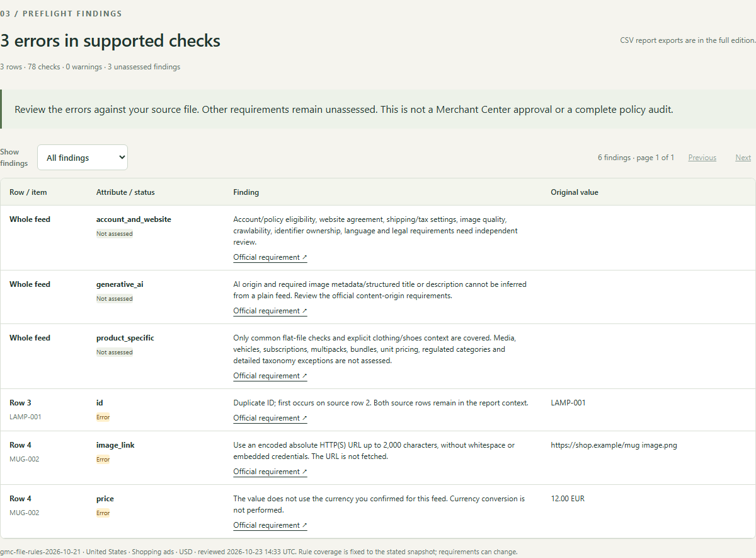Screen dimensions: 756x558
Task: Select the mug image.png URL value
Action: click(x=614, y=445)
